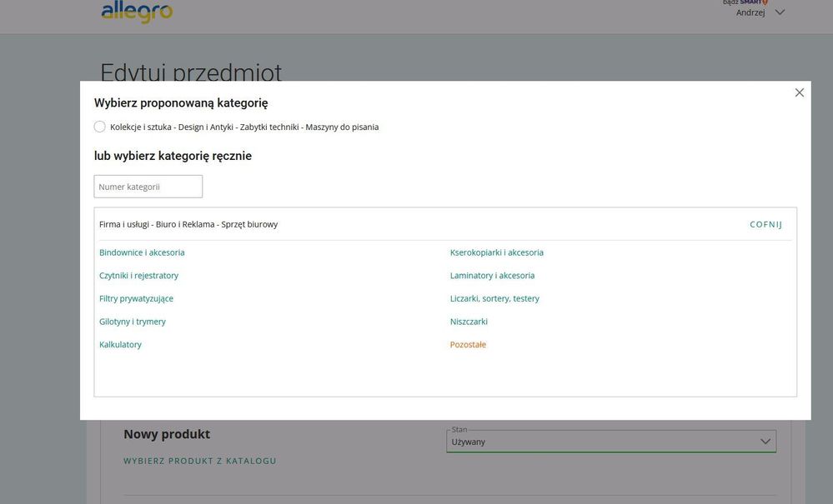This screenshot has height=504, width=833.
Task: Close the category selection dialog
Action: [x=799, y=92]
